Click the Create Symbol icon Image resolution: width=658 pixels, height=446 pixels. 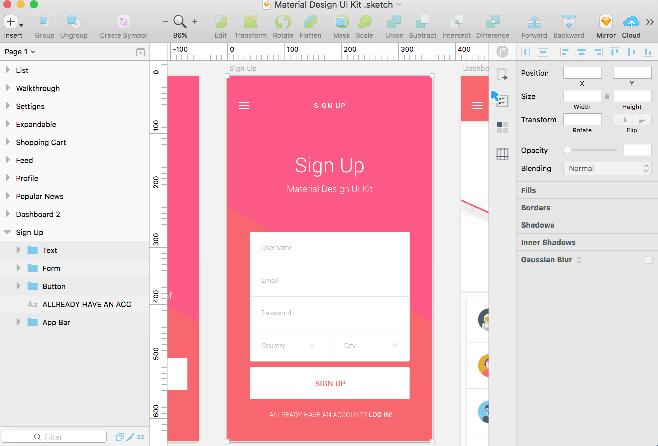tap(123, 21)
